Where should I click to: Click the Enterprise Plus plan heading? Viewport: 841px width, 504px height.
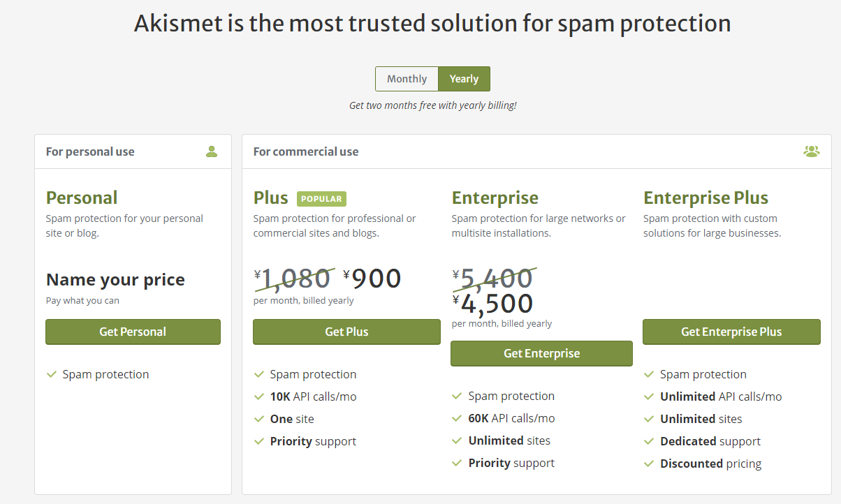click(705, 198)
